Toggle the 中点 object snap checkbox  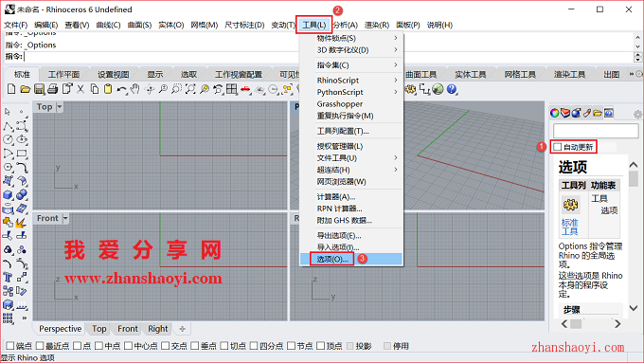tap(99, 346)
